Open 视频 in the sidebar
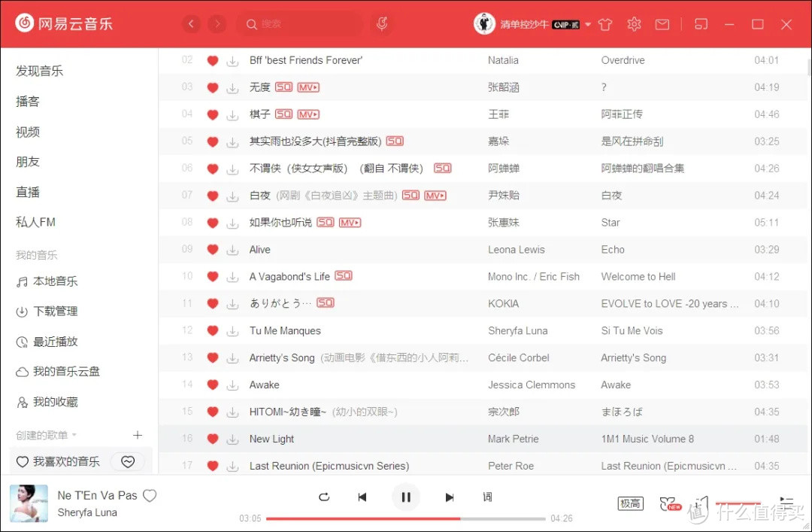 (28, 132)
